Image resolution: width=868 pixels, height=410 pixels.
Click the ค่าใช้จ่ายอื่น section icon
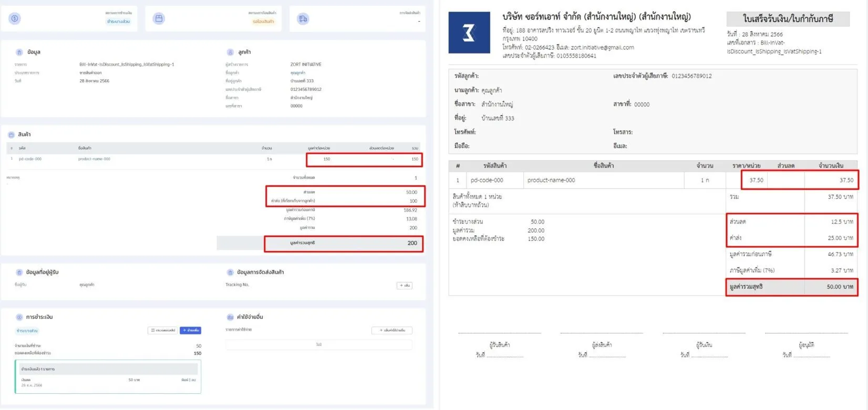pos(230,318)
